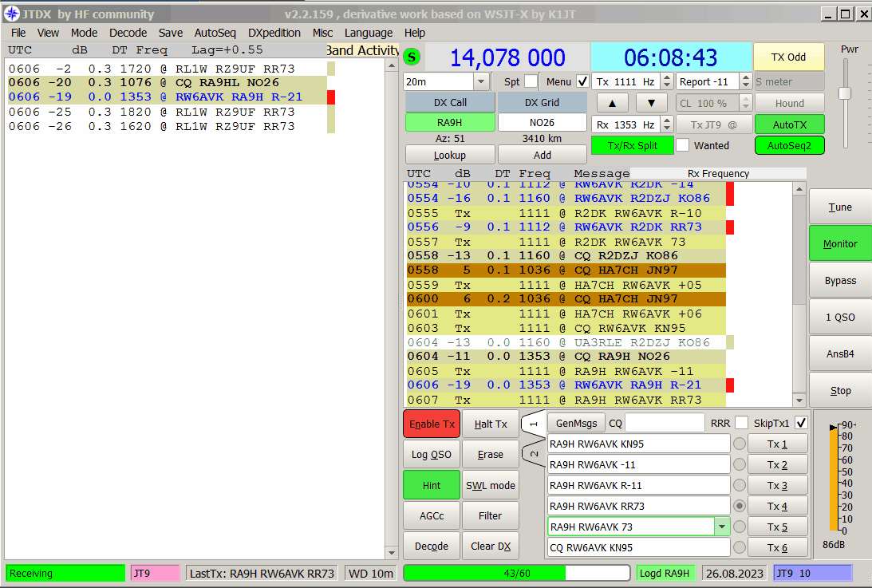
Task: Select message tab 2 beside the Tx list
Action: 534,454
